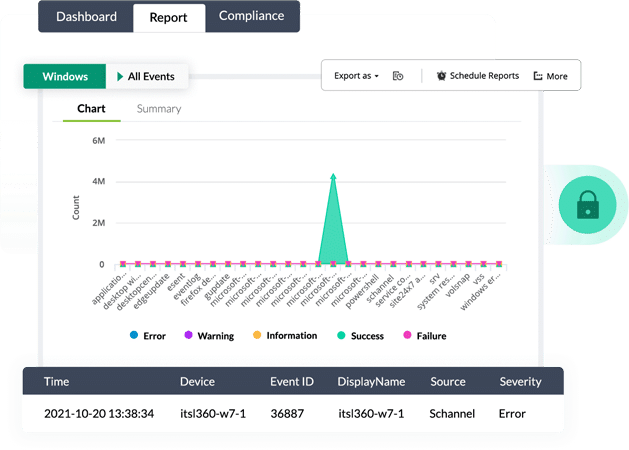The width and height of the screenshot is (629, 450).
Task: Toggle the Success legend series
Action: click(360, 335)
